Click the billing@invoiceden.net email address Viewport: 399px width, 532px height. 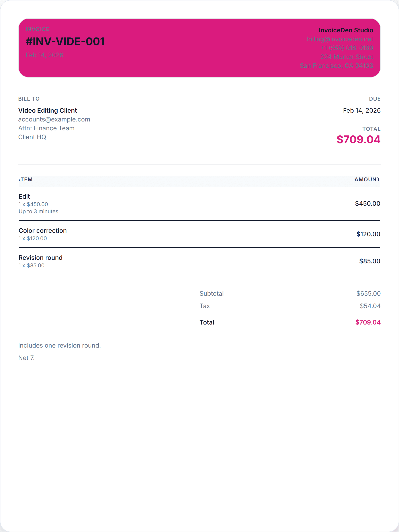[340, 39]
